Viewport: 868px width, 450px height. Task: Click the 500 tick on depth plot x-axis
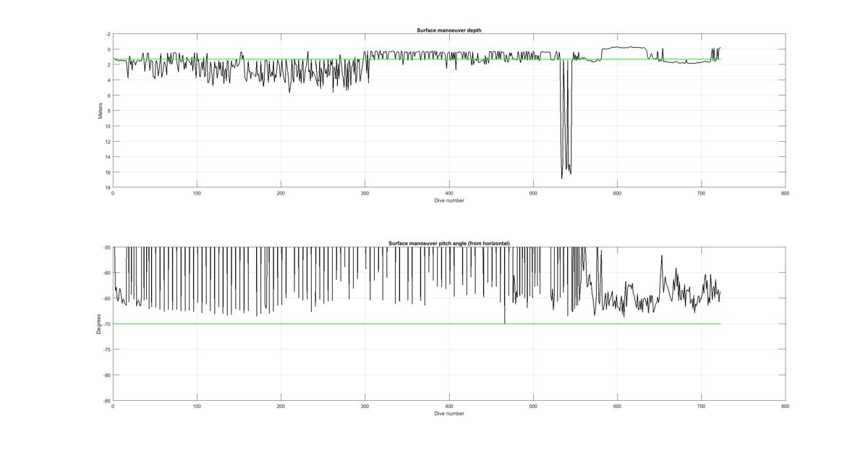[x=533, y=193]
